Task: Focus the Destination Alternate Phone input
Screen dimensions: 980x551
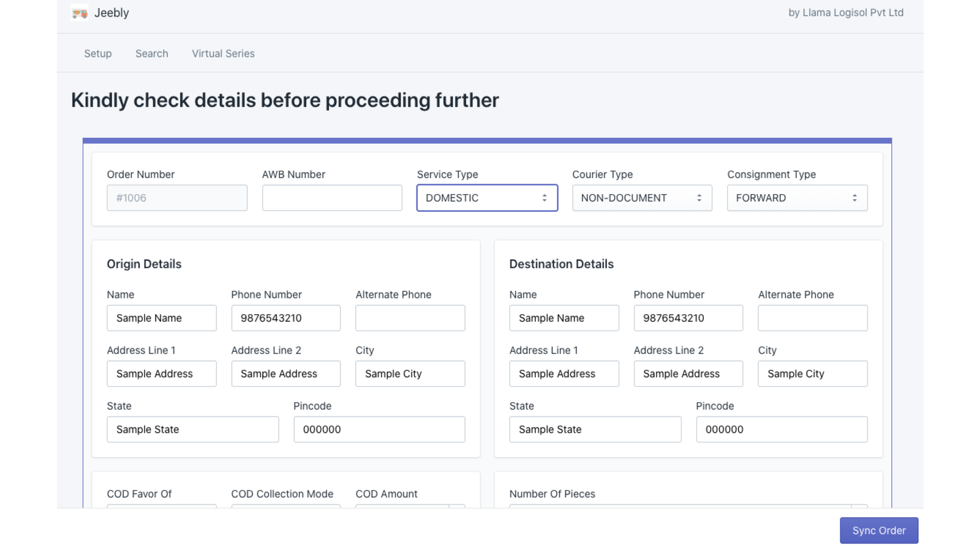Action: [812, 318]
